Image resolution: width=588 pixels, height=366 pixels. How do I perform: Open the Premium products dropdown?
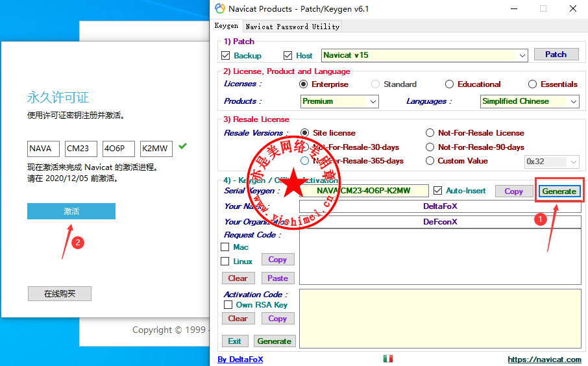tap(373, 102)
